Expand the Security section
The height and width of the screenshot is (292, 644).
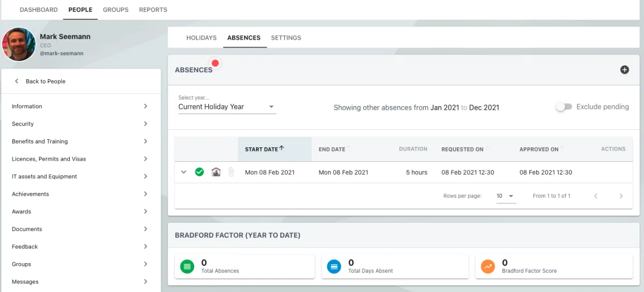point(80,124)
